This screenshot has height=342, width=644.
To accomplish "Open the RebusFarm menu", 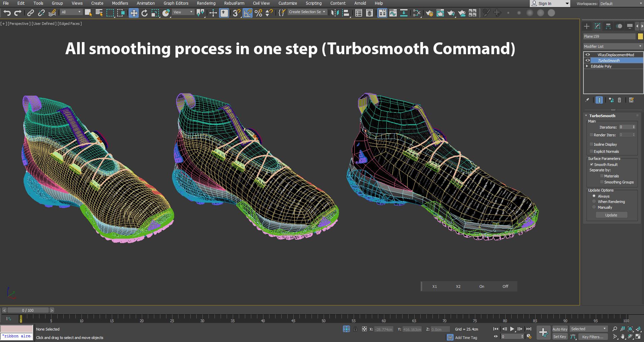I will pos(234,3).
